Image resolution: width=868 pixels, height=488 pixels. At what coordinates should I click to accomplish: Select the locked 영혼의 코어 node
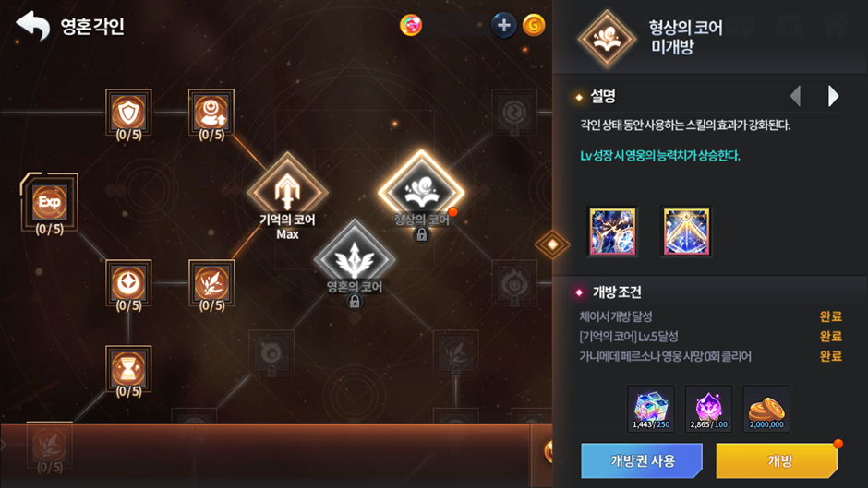(x=355, y=259)
